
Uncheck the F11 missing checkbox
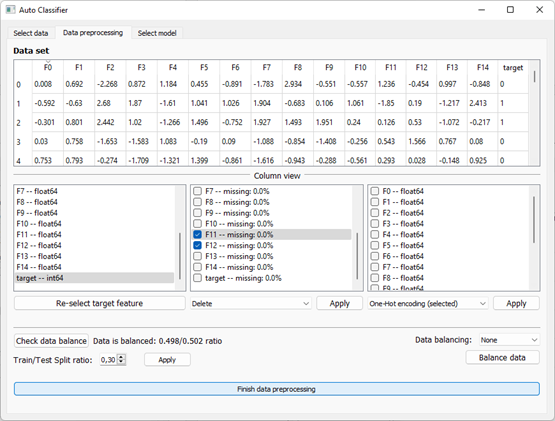pos(198,234)
